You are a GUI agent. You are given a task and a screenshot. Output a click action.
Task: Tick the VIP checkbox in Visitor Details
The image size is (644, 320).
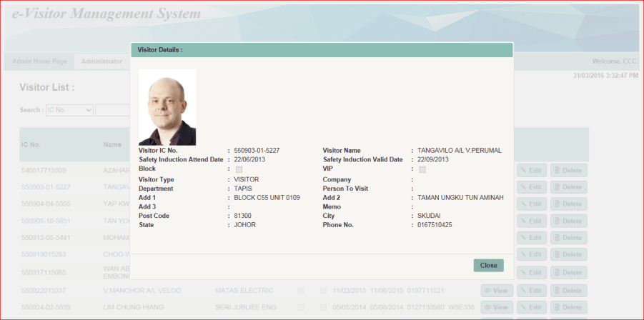pos(422,169)
